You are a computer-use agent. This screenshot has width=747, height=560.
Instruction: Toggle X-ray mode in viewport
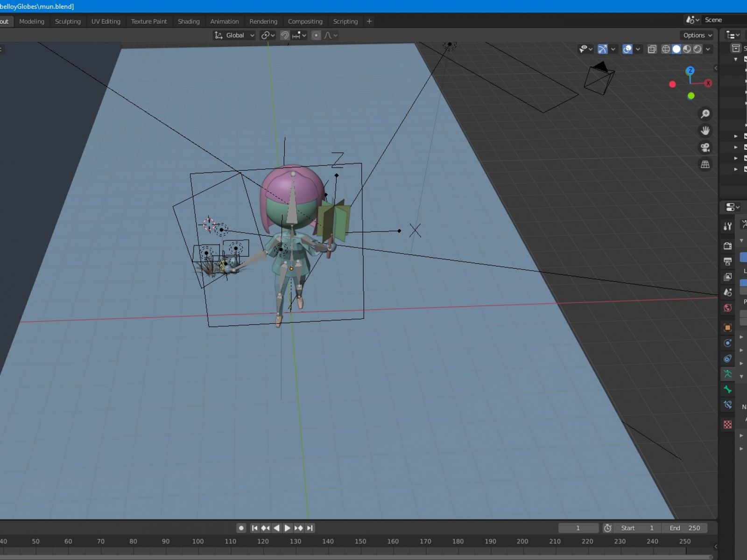pyautogui.click(x=652, y=49)
